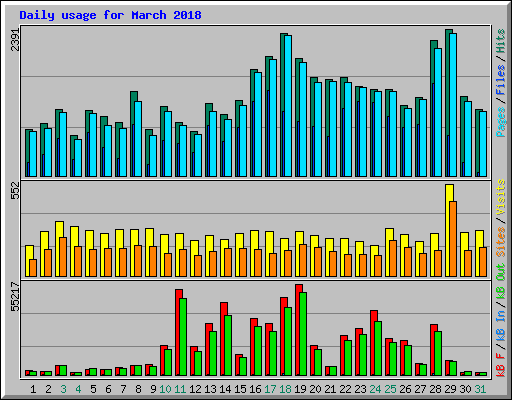This screenshot has width=512, height=400.
Task: Click day label 19 on the x-axis
Action: (x=300, y=389)
